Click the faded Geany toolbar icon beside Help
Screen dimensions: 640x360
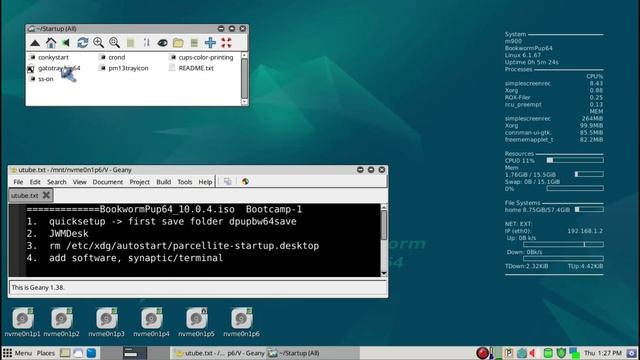coord(228,181)
